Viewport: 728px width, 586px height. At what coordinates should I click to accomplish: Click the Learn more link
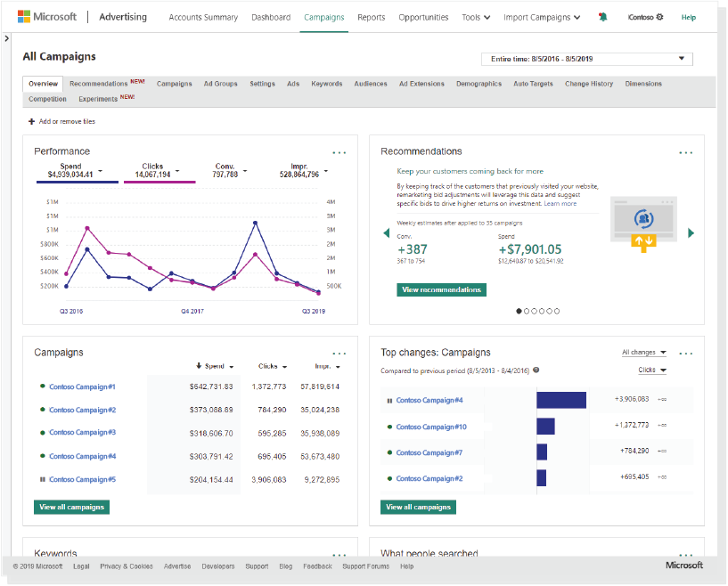[560, 204]
